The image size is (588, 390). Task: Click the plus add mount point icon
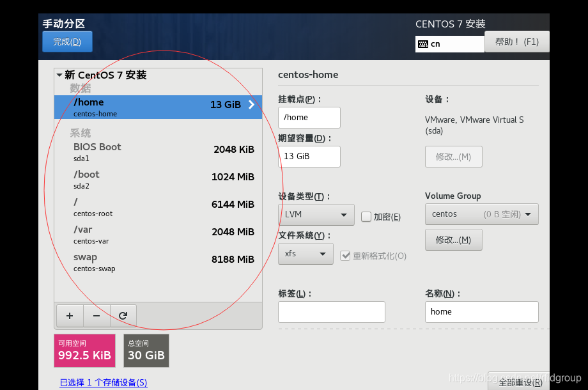click(x=70, y=316)
